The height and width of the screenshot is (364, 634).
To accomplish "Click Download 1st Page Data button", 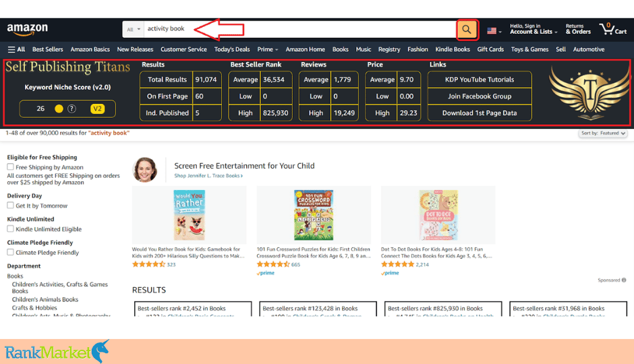I will coord(480,113).
